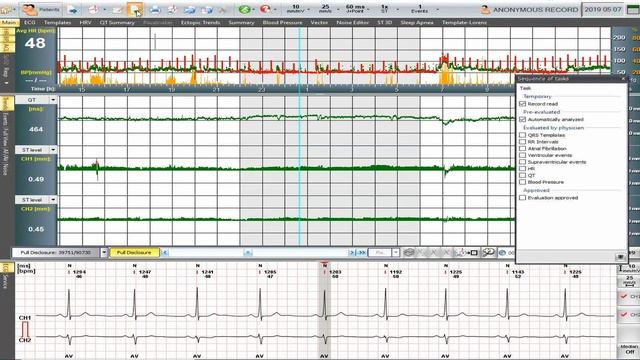Click the anonymous record patient icon
Viewport: 640px width, 360px height.
pyautogui.click(x=485, y=9)
